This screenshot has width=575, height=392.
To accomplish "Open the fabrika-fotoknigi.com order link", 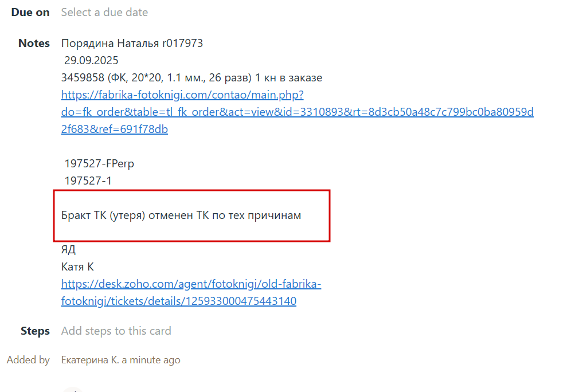I will click(x=297, y=112).
